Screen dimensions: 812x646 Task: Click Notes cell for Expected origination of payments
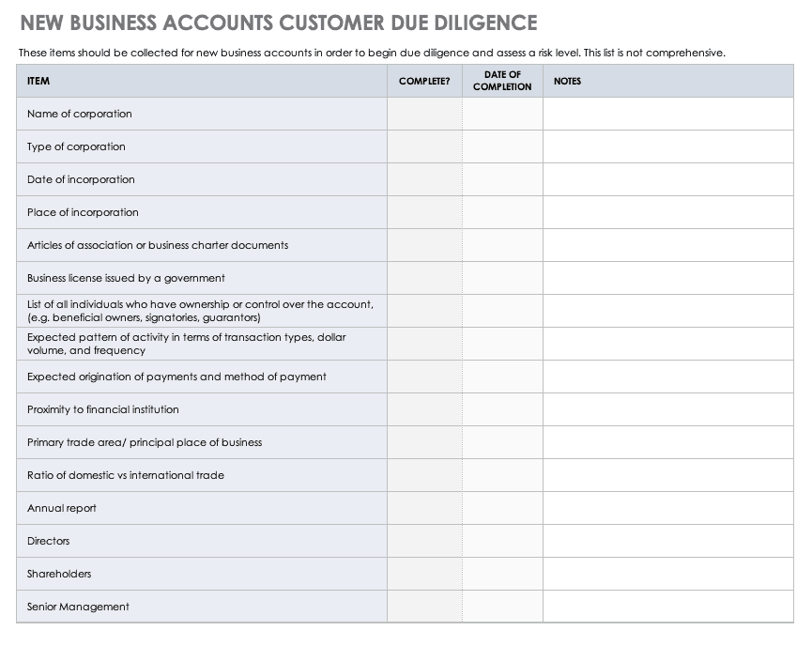tap(668, 377)
